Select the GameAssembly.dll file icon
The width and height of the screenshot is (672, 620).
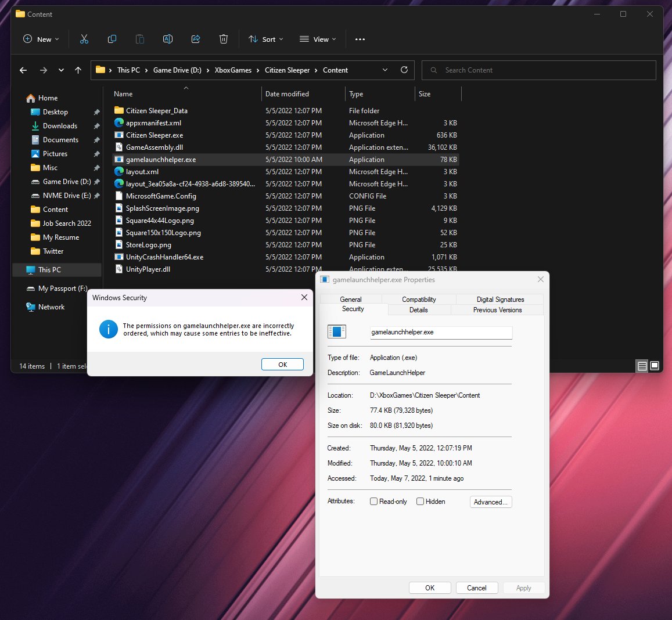tap(119, 147)
